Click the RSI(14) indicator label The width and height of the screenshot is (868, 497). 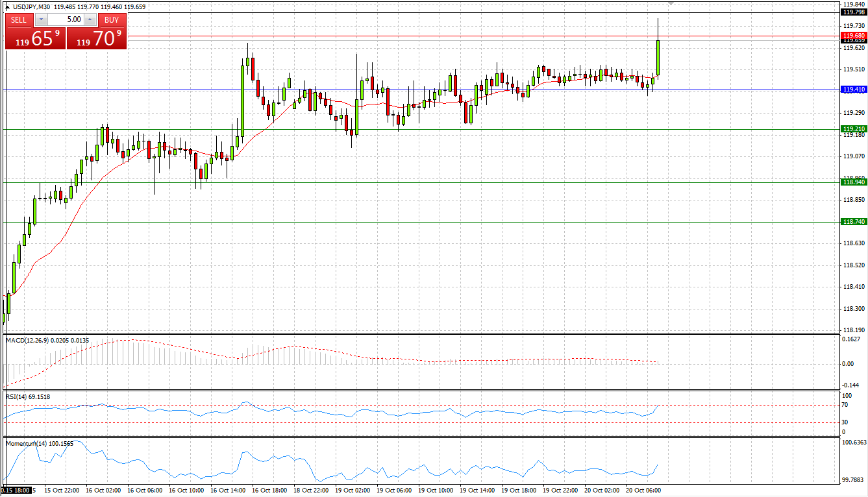tap(16, 396)
